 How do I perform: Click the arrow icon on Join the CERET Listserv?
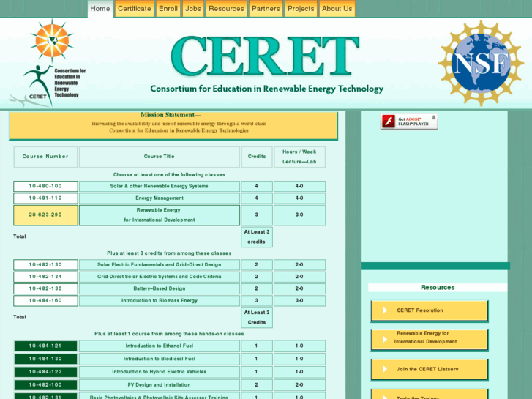[385, 369]
